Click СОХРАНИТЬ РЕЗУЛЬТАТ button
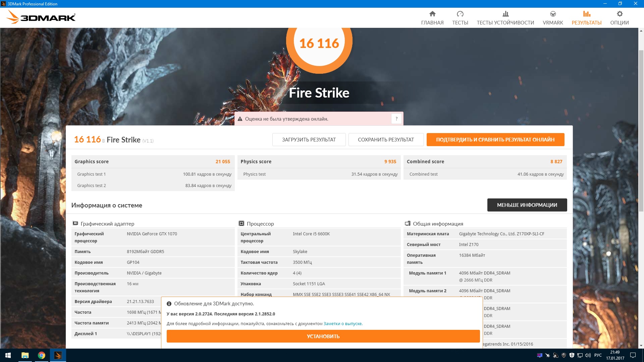 click(386, 139)
